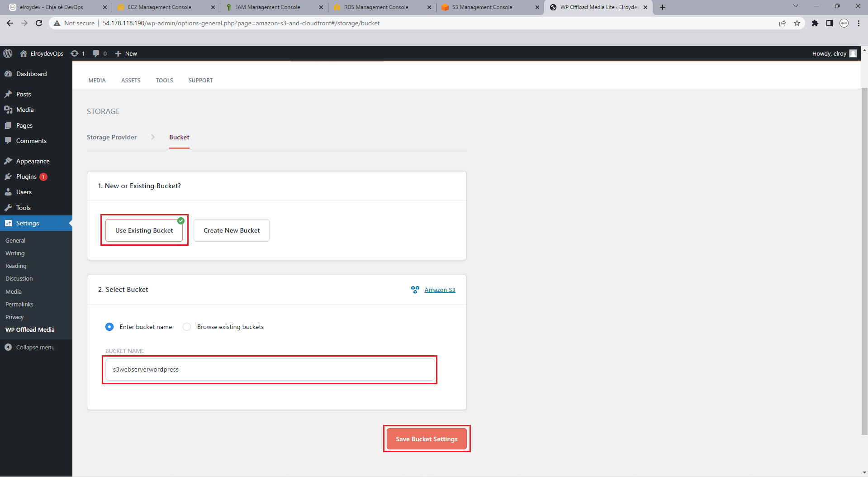The width and height of the screenshot is (868, 477).
Task: Click the Dashboard gauge icon
Action: click(x=8, y=74)
